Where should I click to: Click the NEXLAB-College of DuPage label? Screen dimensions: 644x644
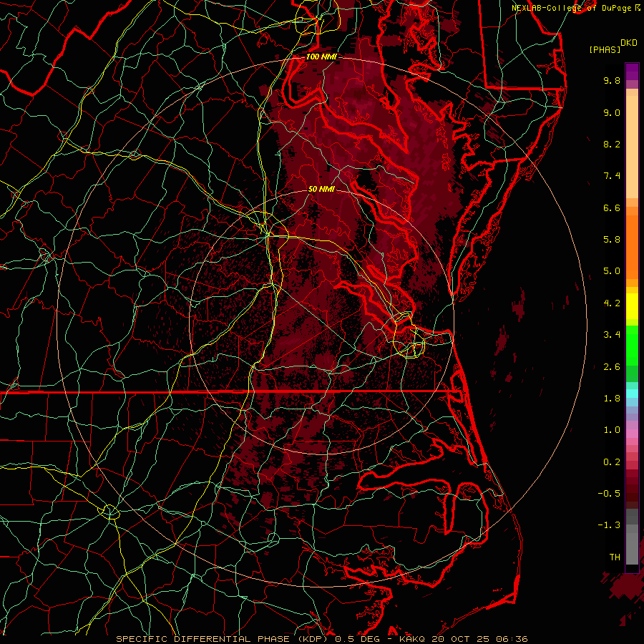[572, 8]
